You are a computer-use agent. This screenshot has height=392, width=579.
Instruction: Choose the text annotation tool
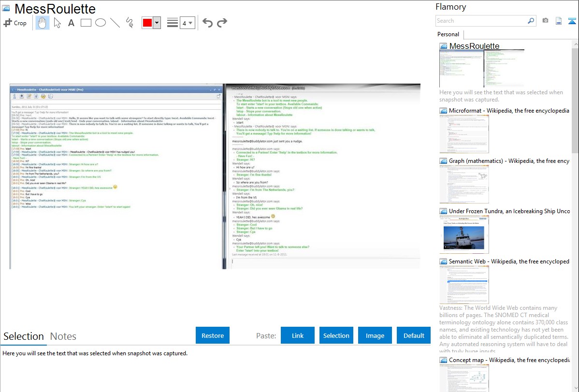pos(71,23)
